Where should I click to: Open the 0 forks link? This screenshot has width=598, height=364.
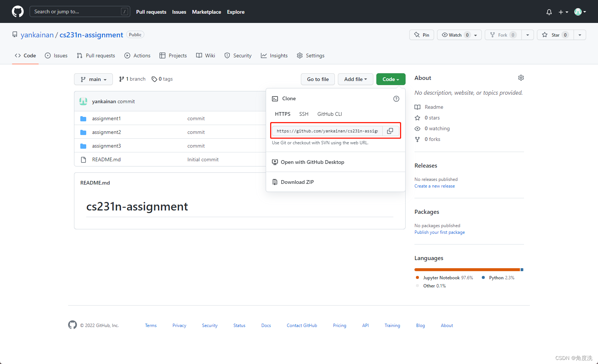click(x=427, y=139)
